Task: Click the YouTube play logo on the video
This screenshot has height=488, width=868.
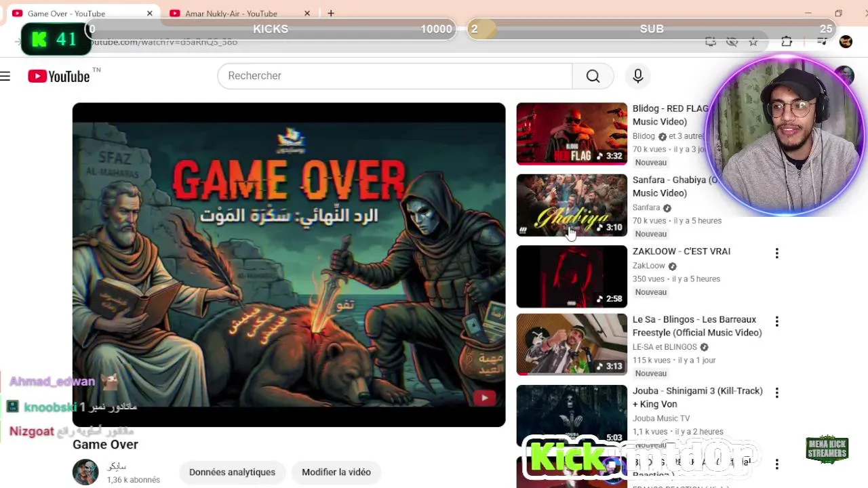Action: (x=484, y=398)
